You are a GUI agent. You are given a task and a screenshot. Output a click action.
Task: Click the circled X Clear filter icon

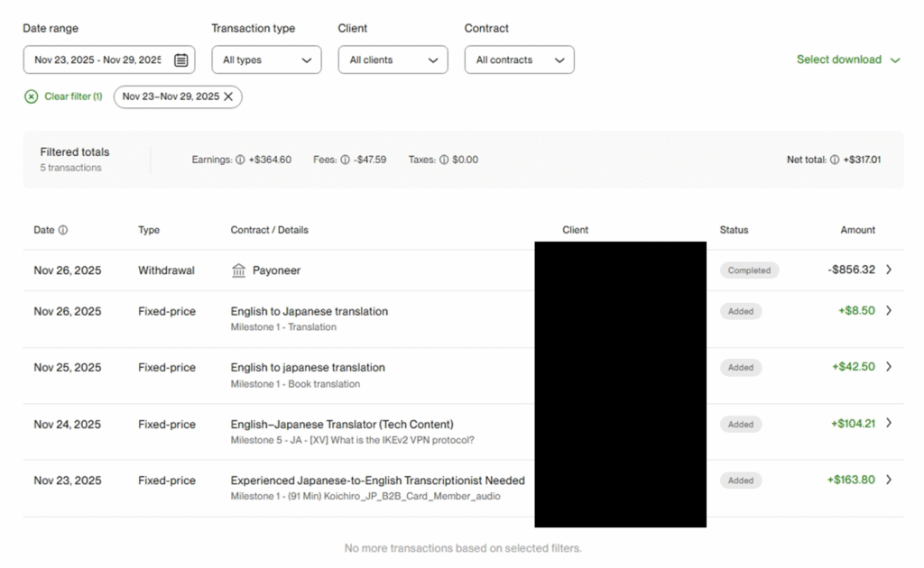(x=32, y=96)
